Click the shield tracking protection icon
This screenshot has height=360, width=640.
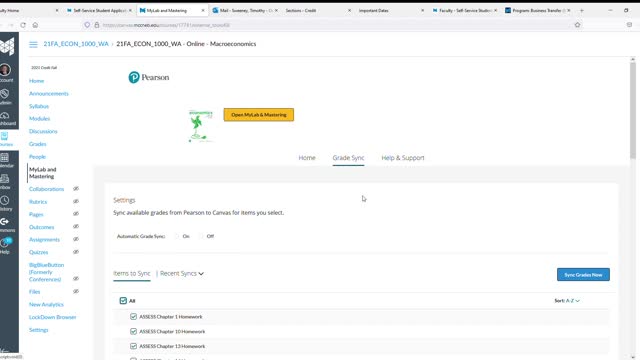(x=87, y=25)
